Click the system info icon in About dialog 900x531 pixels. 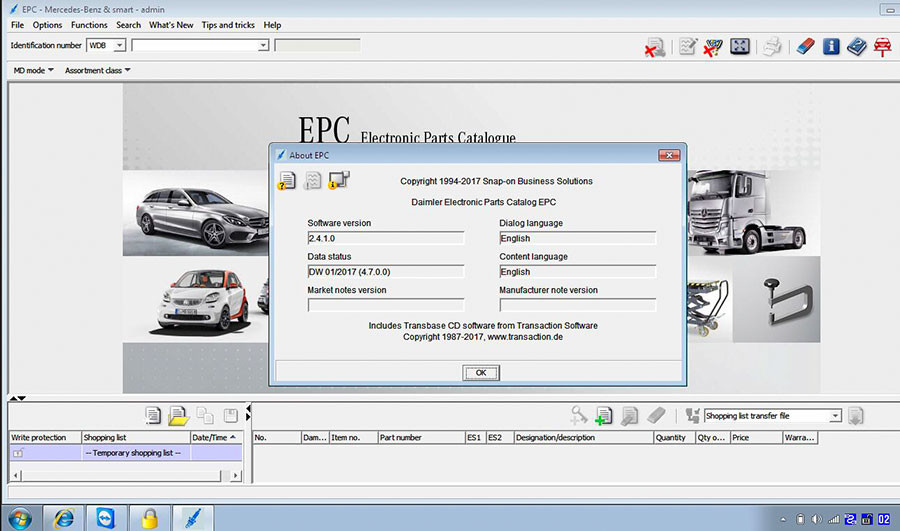pos(339,180)
